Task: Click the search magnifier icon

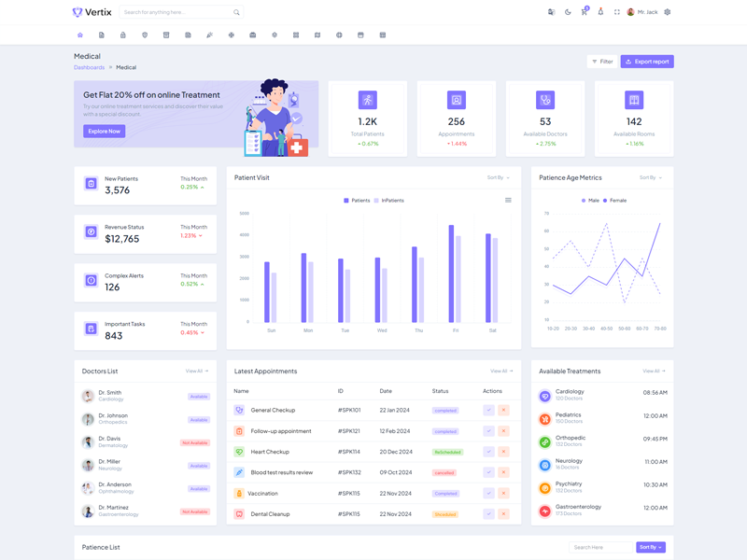Action: [x=236, y=12]
